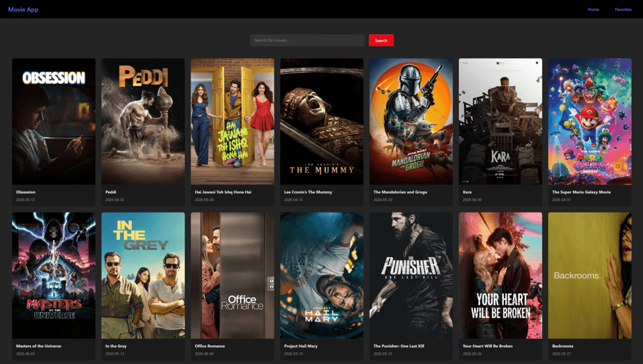643x364 pixels.
Task: Click the red Search button
Action: [x=381, y=40]
